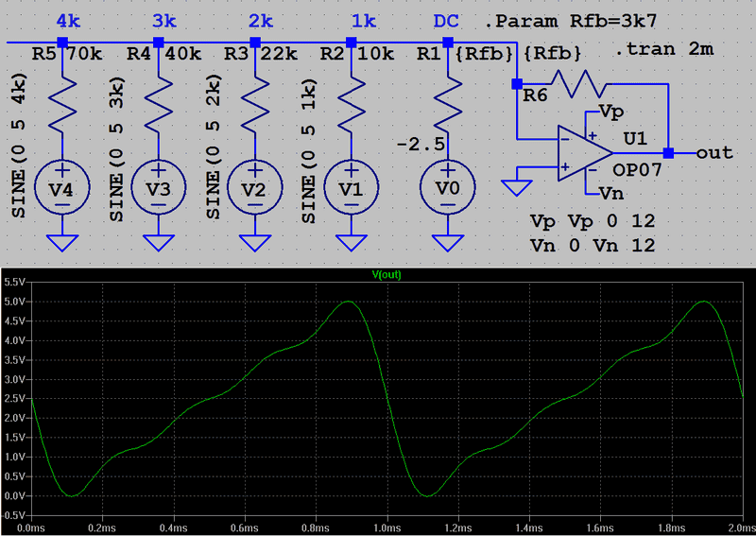Click the 'DC' net label
This screenshot has height=536, width=756.
click(446, 21)
